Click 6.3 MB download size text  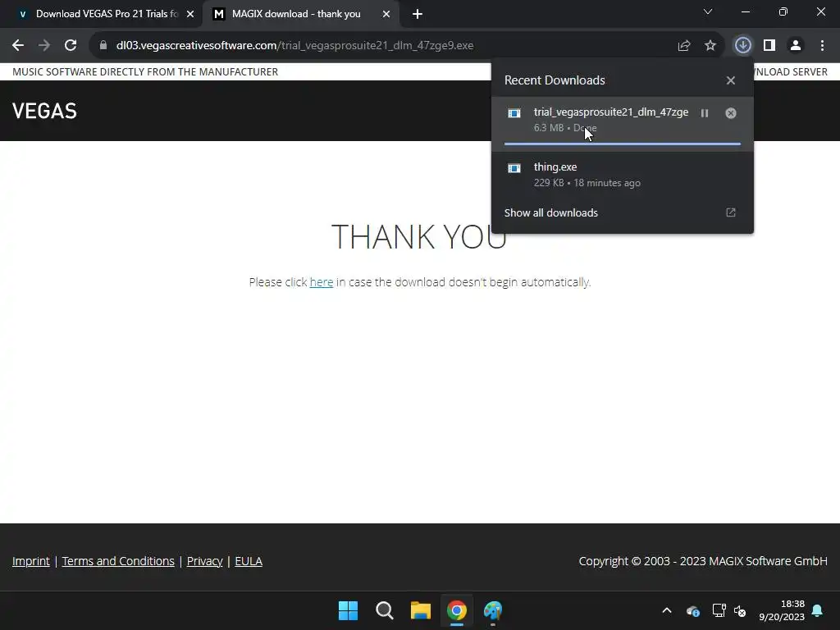click(x=549, y=128)
